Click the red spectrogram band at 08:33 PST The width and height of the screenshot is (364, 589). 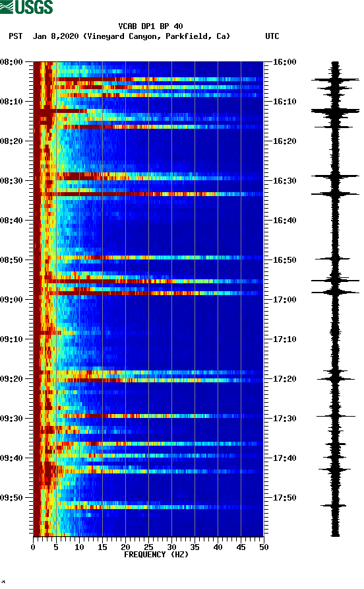[148, 194]
